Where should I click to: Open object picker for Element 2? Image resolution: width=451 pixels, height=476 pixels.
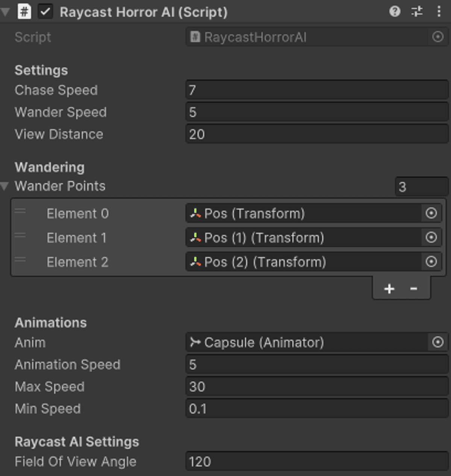[x=431, y=261]
